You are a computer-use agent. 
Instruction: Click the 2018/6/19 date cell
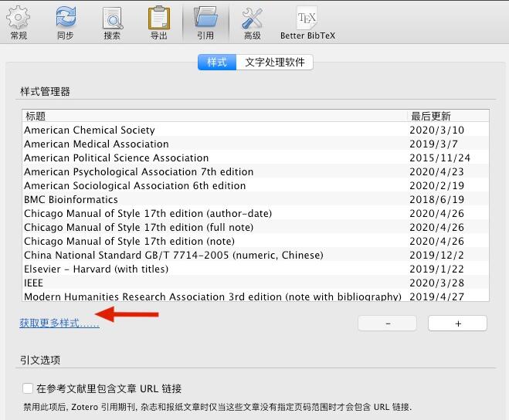(x=436, y=199)
